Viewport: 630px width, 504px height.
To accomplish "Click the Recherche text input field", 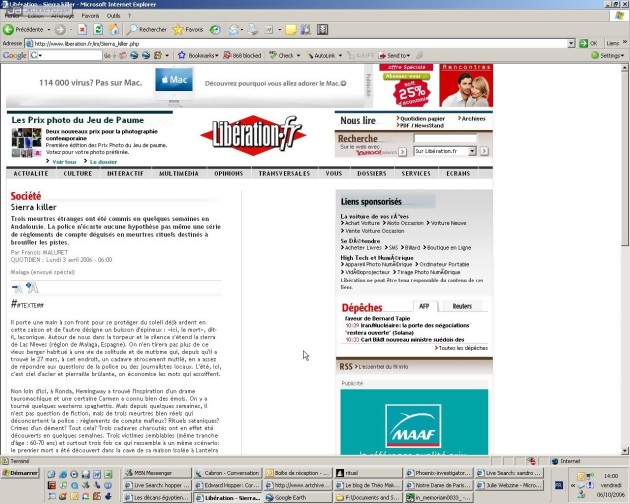I will point(445,138).
